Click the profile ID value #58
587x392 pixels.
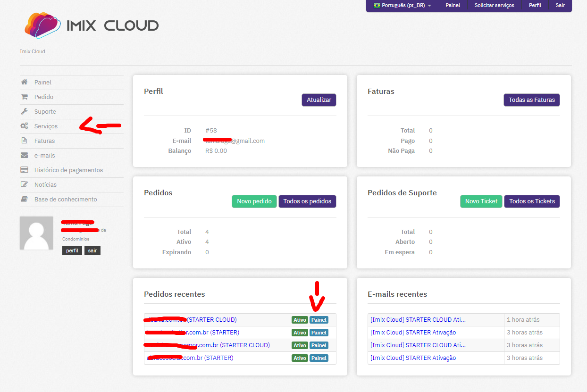211,131
